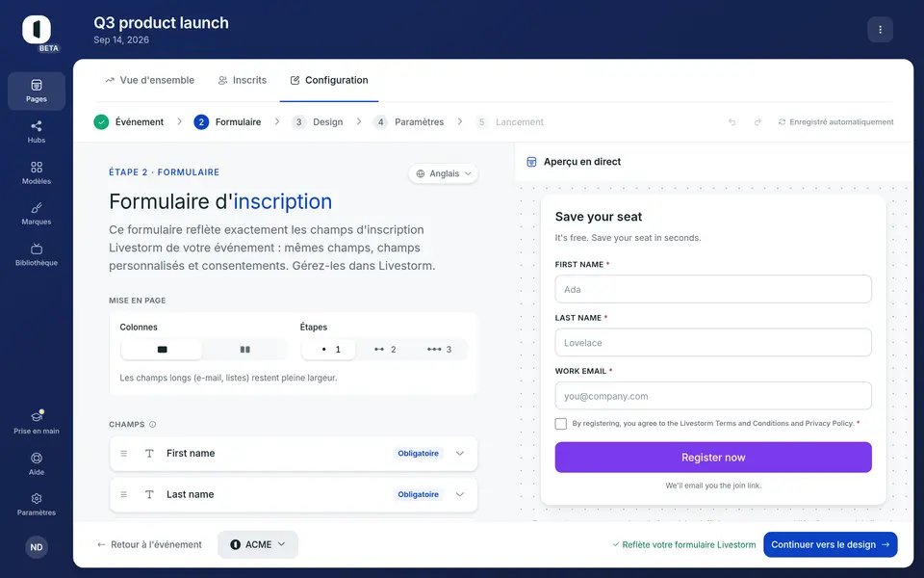Open Paramètres in the sidebar
The height and width of the screenshot is (578, 924).
(x=37, y=504)
